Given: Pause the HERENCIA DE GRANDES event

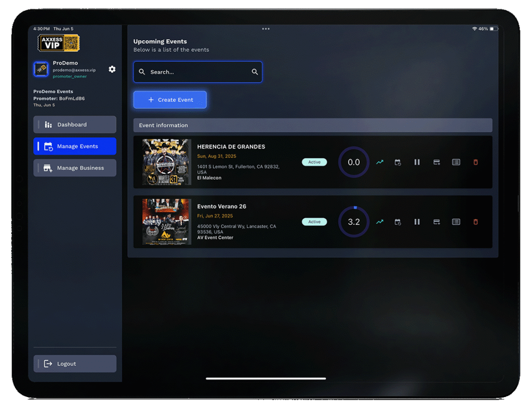Looking at the screenshot, I should [x=417, y=162].
